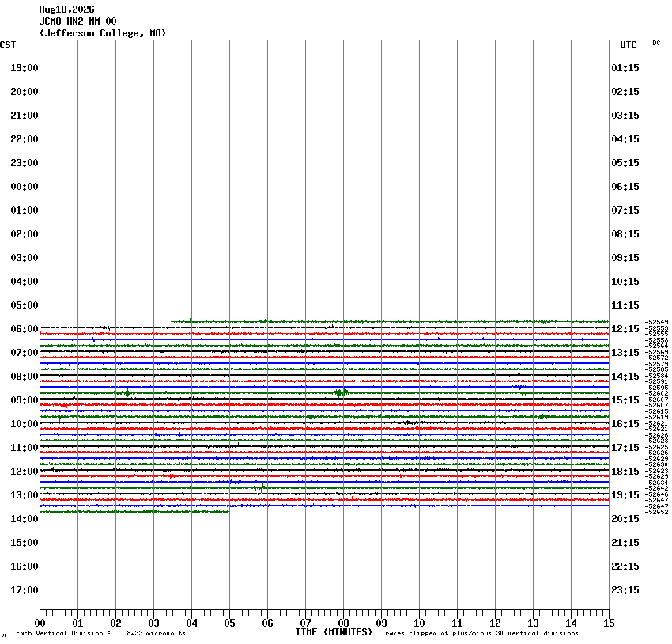The width and height of the screenshot is (672, 644).
Task: Click the Aug18,2026 date label
Action: click(x=66, y=9)
